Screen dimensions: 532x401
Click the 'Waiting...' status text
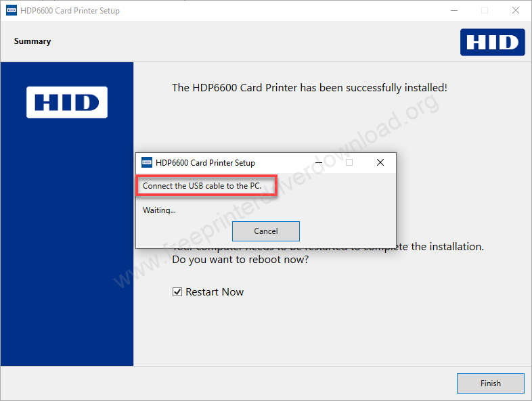pos(159,210)
